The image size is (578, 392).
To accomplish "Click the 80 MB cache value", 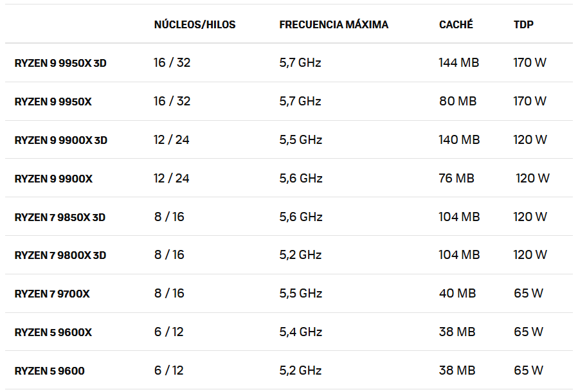I will click(456, 101).
